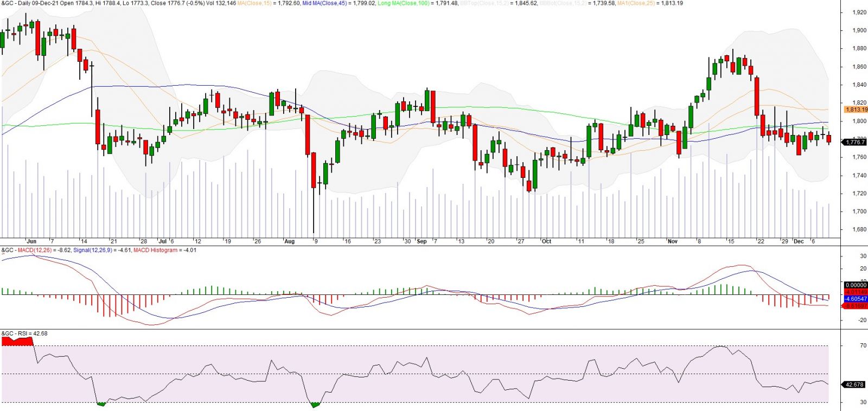The width and height of the screenshot is (868, 411).
Task: Click 1,760 on the price axis
Action: click(859, 157)
